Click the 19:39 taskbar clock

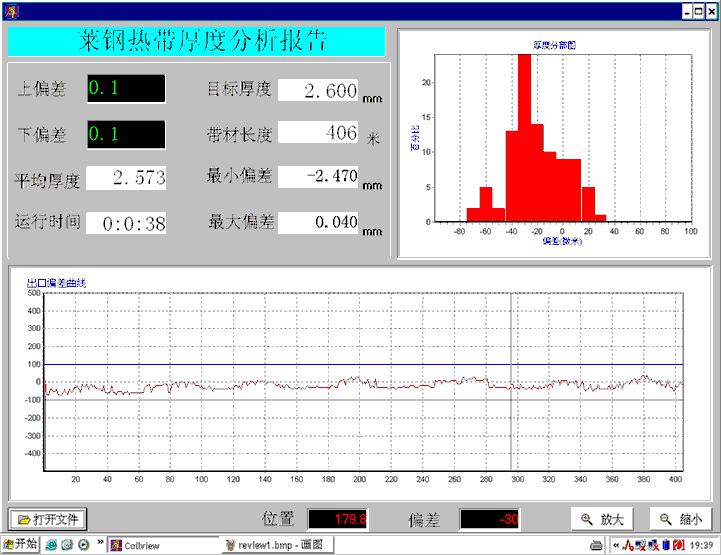click(702, 546)
